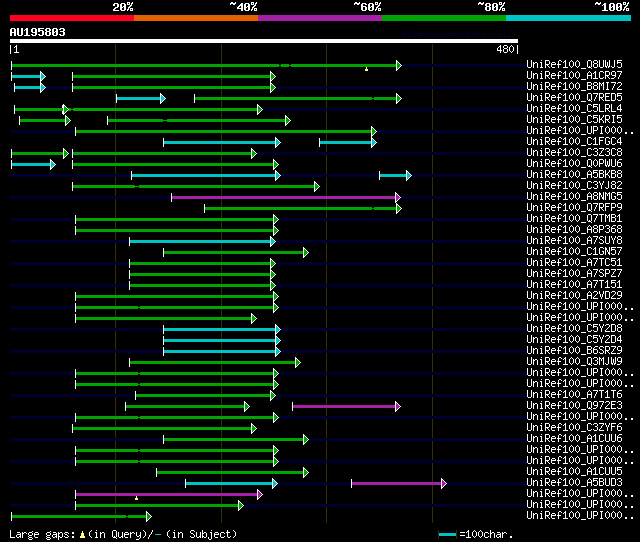Click the UniRef100_A7T1T6 label
This screenshot has width=640, height=542.
pos(574,395)
